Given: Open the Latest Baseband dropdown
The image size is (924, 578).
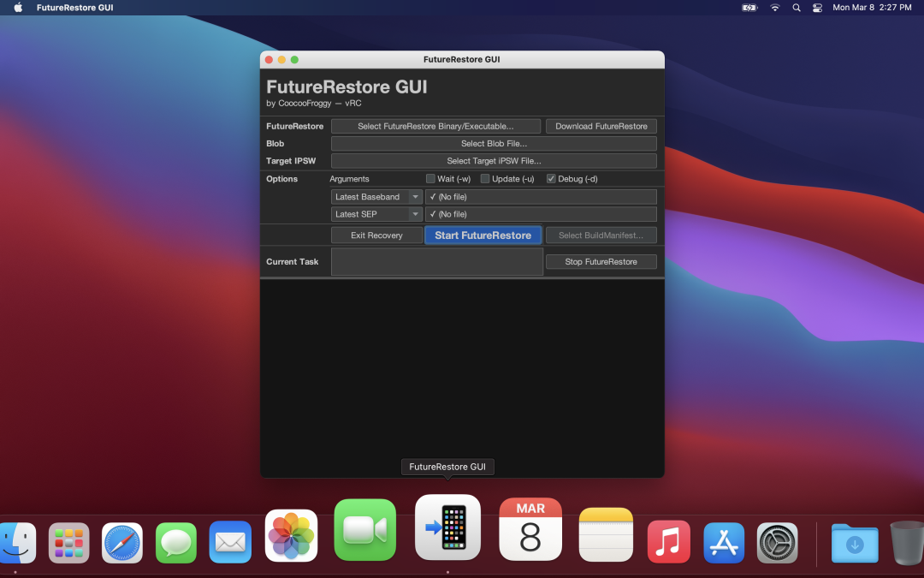Looking at the screenshot, I should [x=376, y=197].
